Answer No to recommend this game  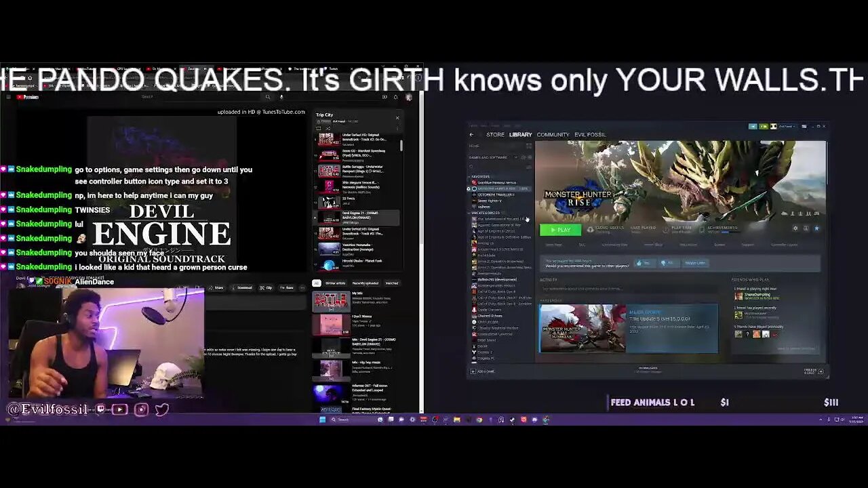(x=668, y=263)
